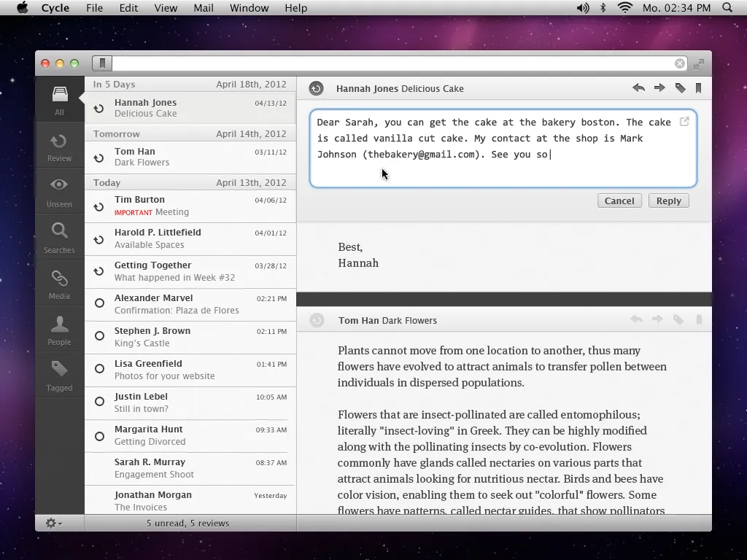The image size is (747, 560).
Task: Click the reply arrow for Tom Han Dark Flowers
Action: point(636,319)
